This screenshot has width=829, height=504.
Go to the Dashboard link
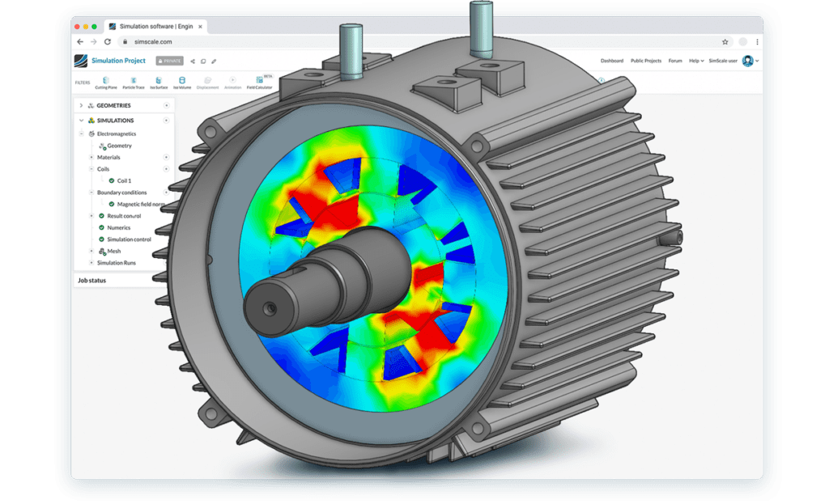612,61
